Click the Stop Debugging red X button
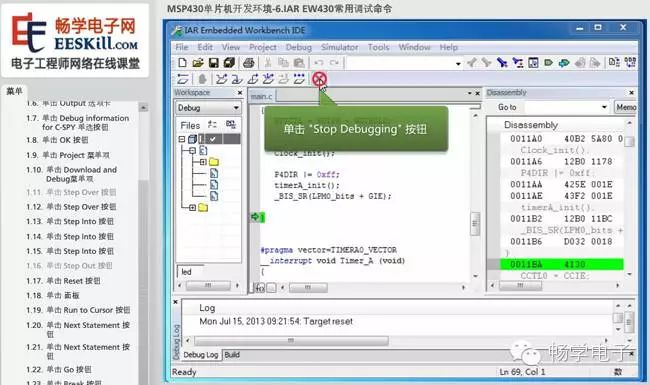650x385 pixels. [x=319, y=78]
